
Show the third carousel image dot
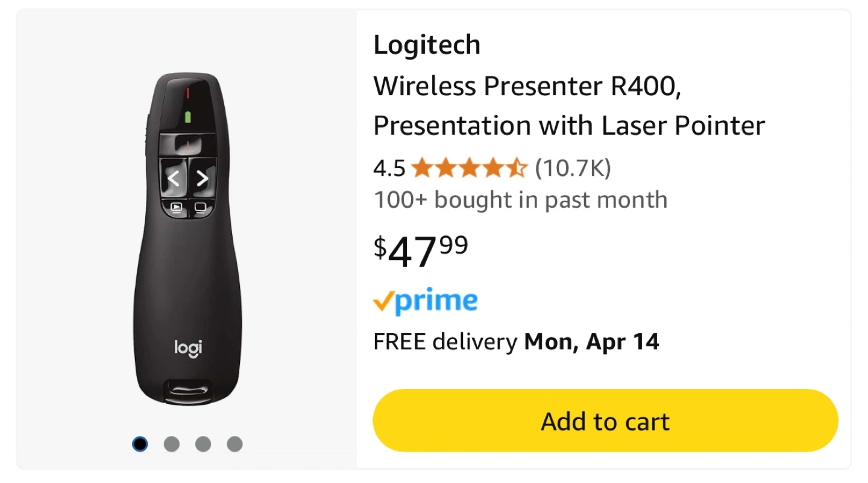[x=203, y=444]
